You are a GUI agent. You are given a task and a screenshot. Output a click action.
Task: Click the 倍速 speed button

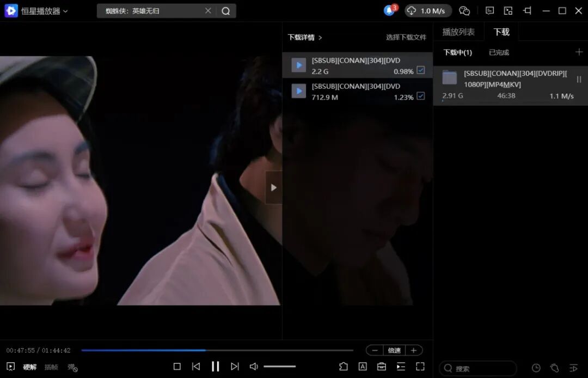pyautogui.click(x=394, y=350)
